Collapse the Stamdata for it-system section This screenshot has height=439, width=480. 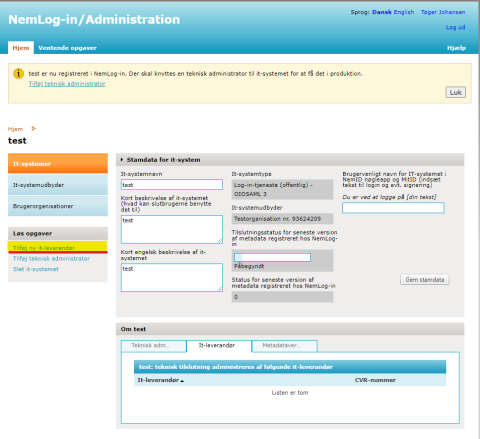[122, 160]
